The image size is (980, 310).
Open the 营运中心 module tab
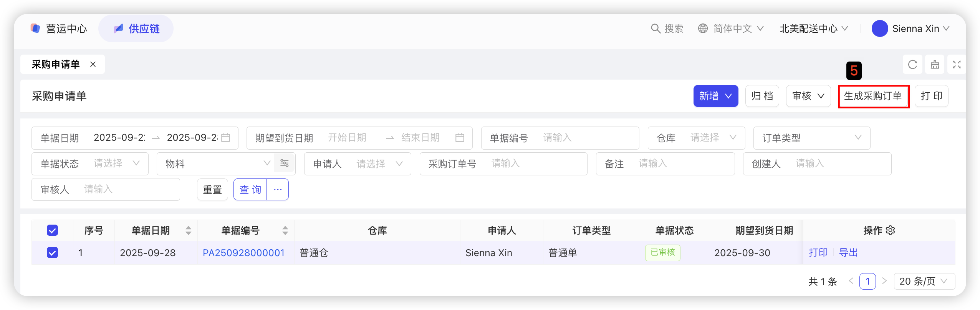(x=59, y=28)
